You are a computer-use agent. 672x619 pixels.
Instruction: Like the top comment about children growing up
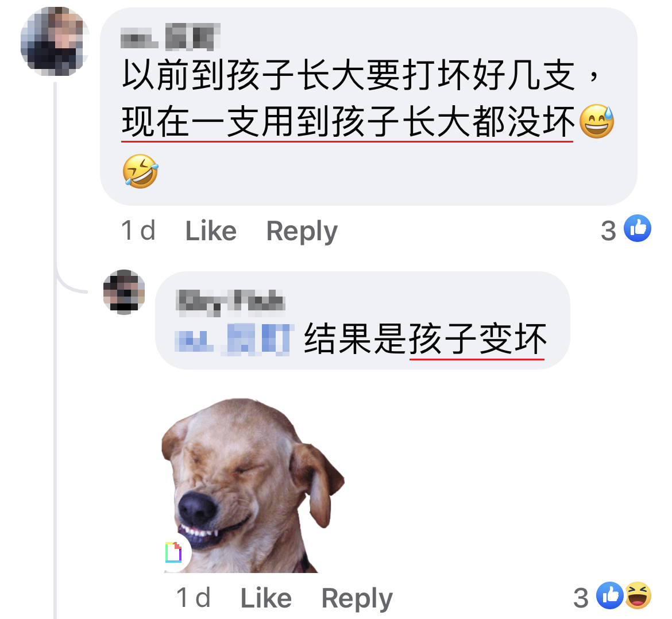tap(210, 231)
